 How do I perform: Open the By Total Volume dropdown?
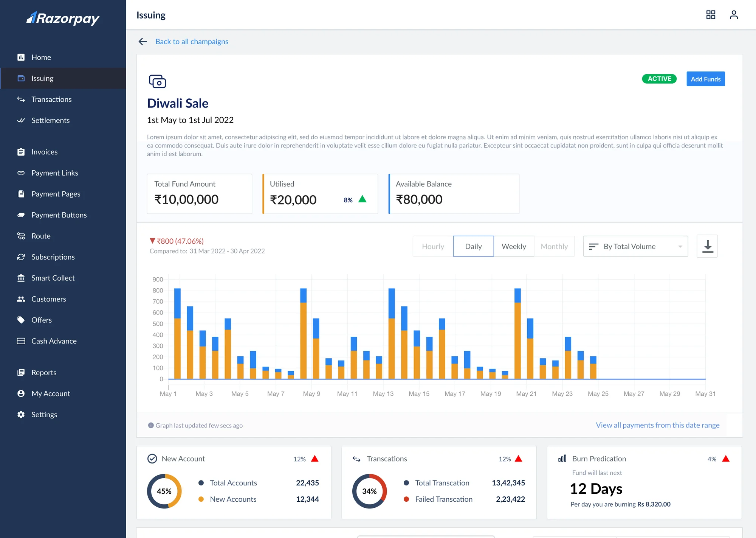(635, 246)
